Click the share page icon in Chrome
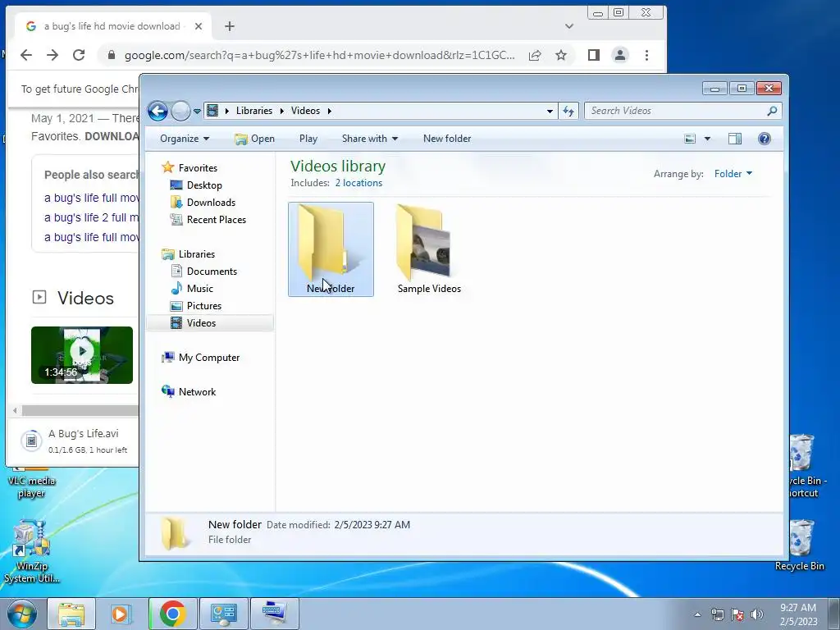The height and width of the screenshot is (630, 840). coord(535,55)
